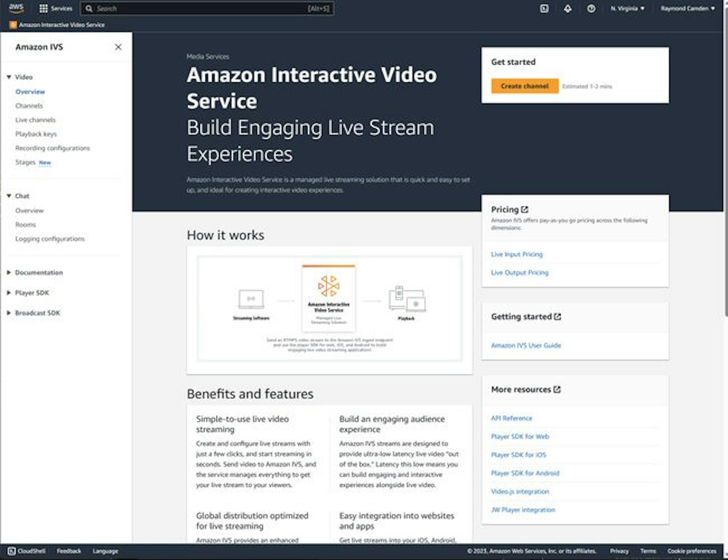Collapse the Chat section in sidebar
Viewport: 728px width, 560px height.
[9, 196]
